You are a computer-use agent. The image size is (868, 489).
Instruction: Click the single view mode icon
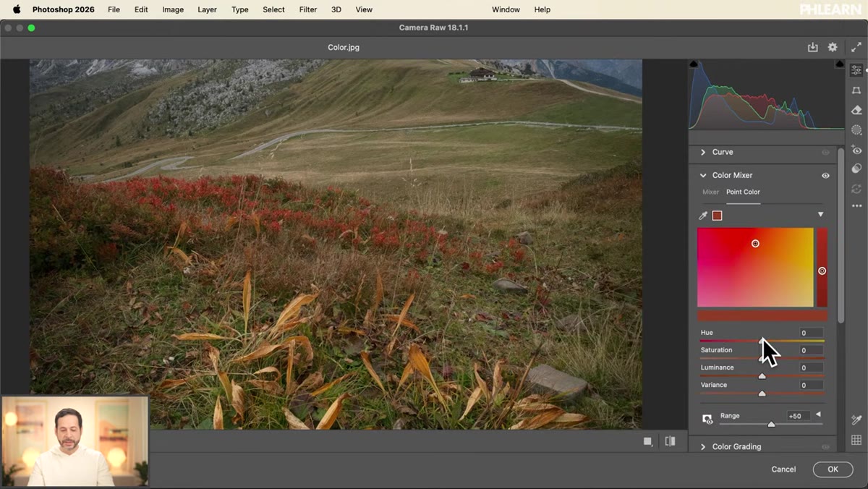point(648,441)
